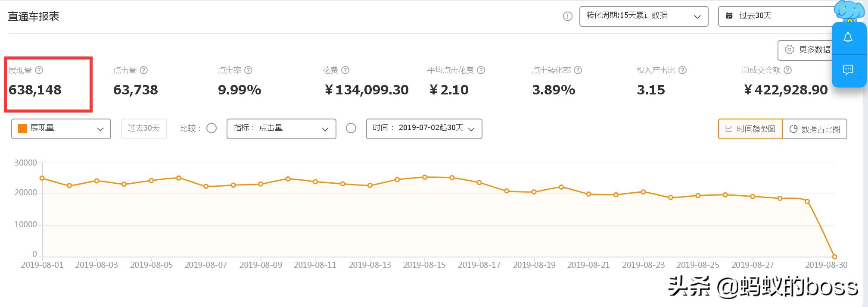
Task: Click the orange 展现量 color swatch
Action: pyautogui.click(x=22, y=129)
